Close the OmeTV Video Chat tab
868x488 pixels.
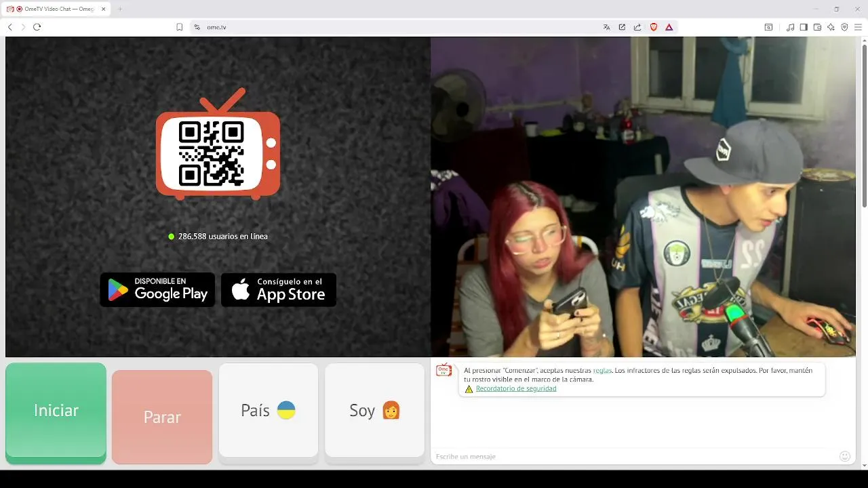[x=104, y=9]
